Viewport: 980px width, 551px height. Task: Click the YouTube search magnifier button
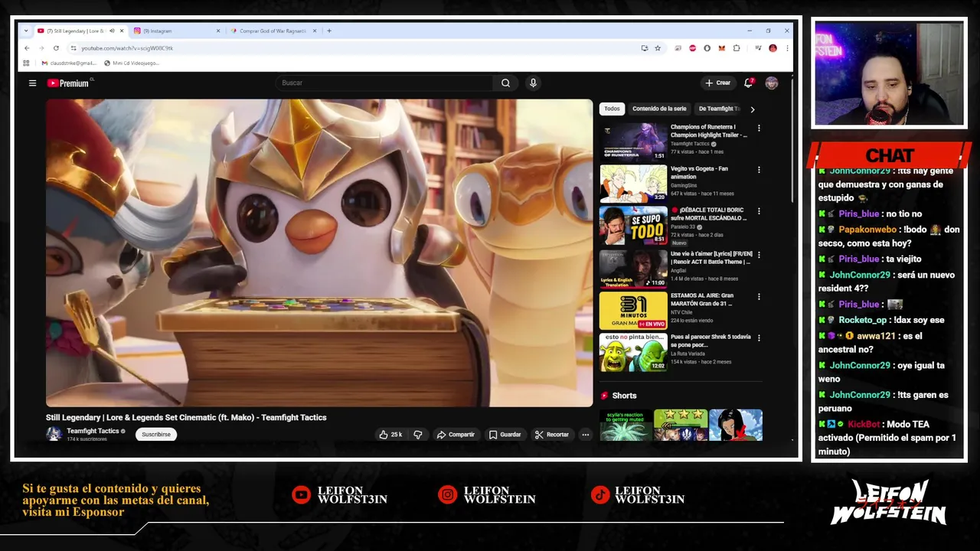click(505, 83)
